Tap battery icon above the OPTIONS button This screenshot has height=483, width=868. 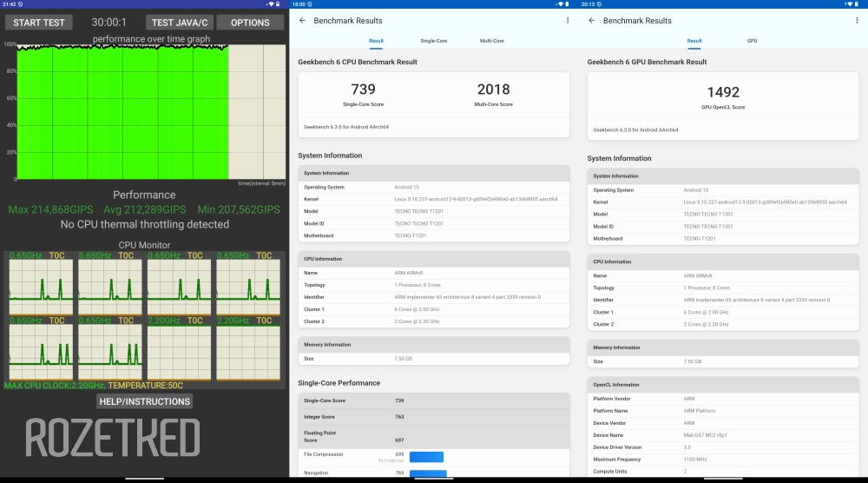[280, 4]
